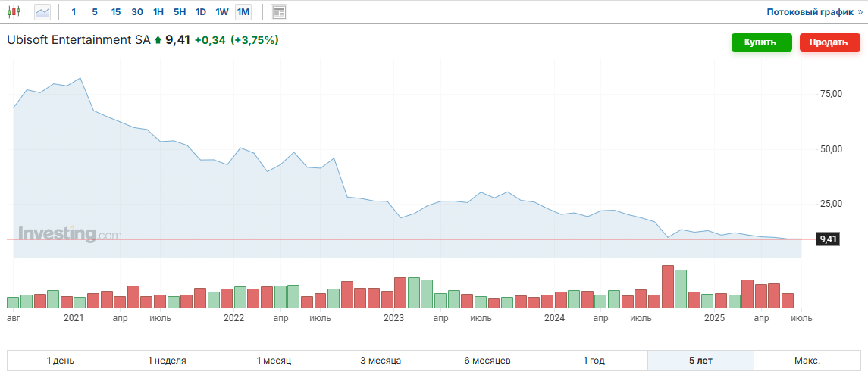This screenshot has height=378, width=868.
Task: Click the 9,41 current price label on axis
Action: pos(828,239)
